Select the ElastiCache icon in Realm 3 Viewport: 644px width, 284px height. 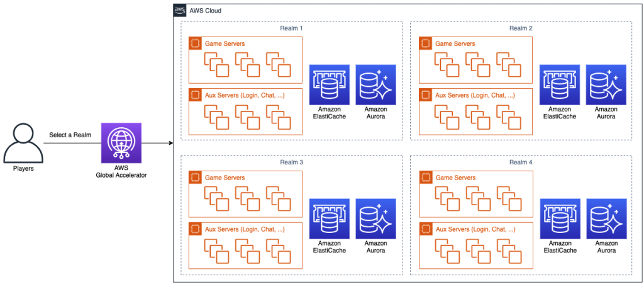coord(329,219)
